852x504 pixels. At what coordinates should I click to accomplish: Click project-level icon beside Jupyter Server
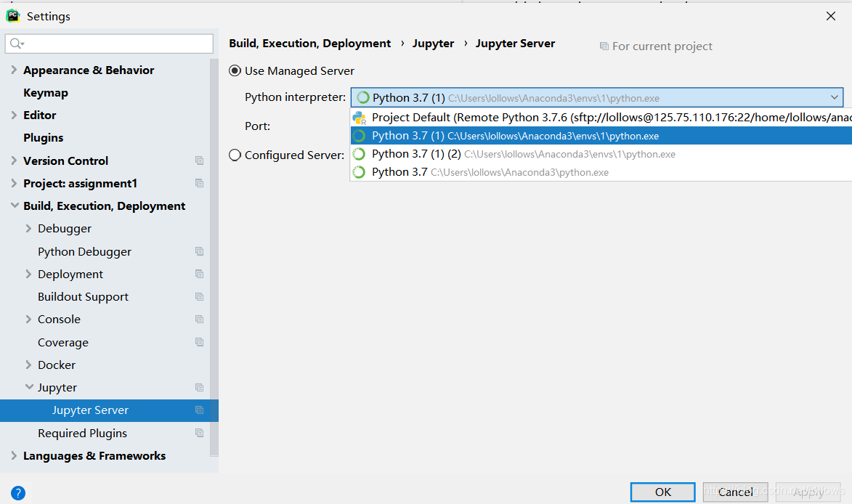pyautogui.click(x=200, y=410)
